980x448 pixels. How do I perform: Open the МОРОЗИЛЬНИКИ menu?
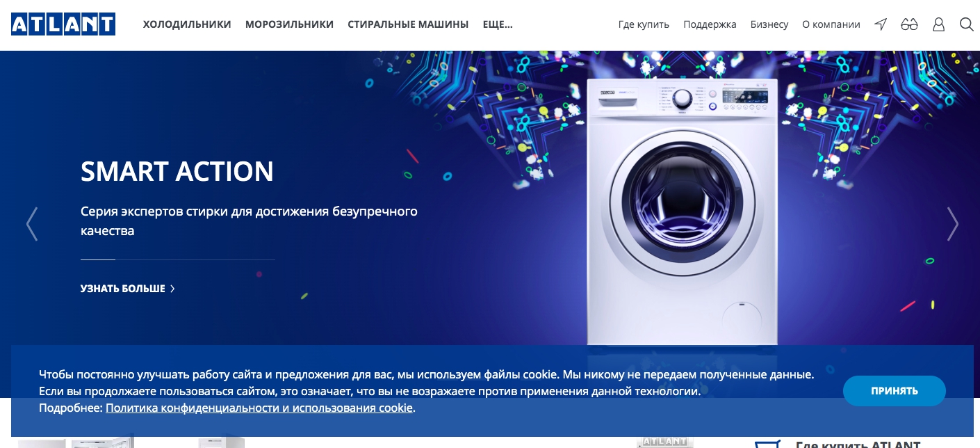point(289,24)
